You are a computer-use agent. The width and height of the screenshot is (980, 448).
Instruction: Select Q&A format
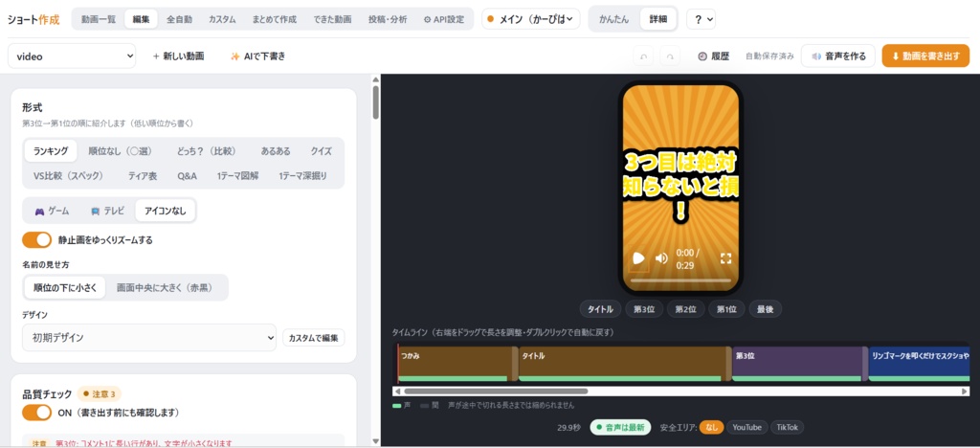187,176
